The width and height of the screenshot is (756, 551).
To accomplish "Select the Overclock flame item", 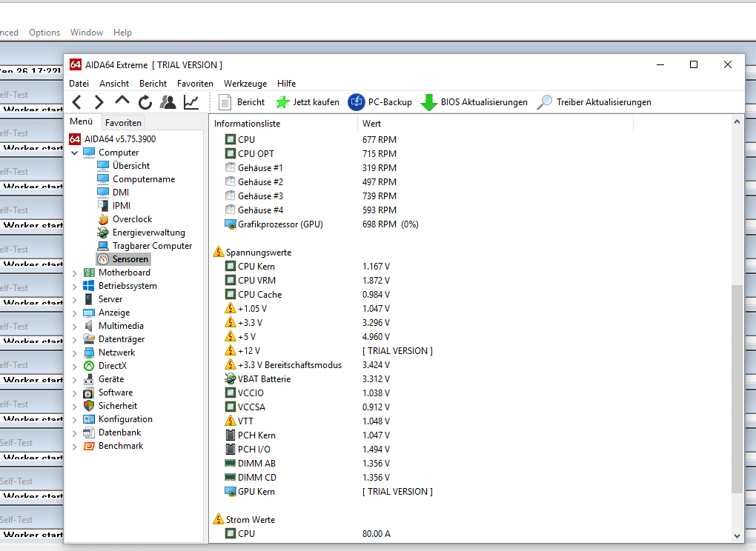I will coord(125,219).
